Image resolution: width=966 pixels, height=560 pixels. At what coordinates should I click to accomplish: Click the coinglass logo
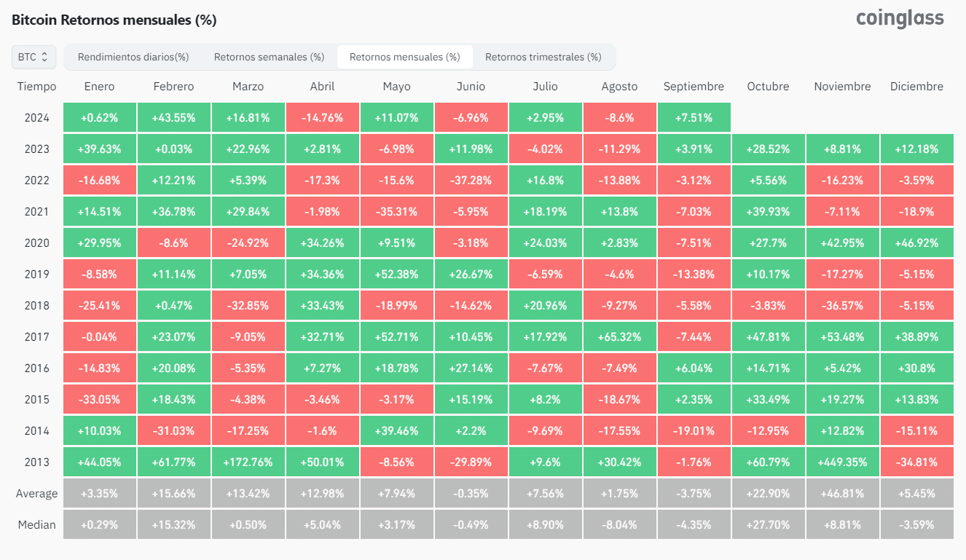[x=900, y=17]
